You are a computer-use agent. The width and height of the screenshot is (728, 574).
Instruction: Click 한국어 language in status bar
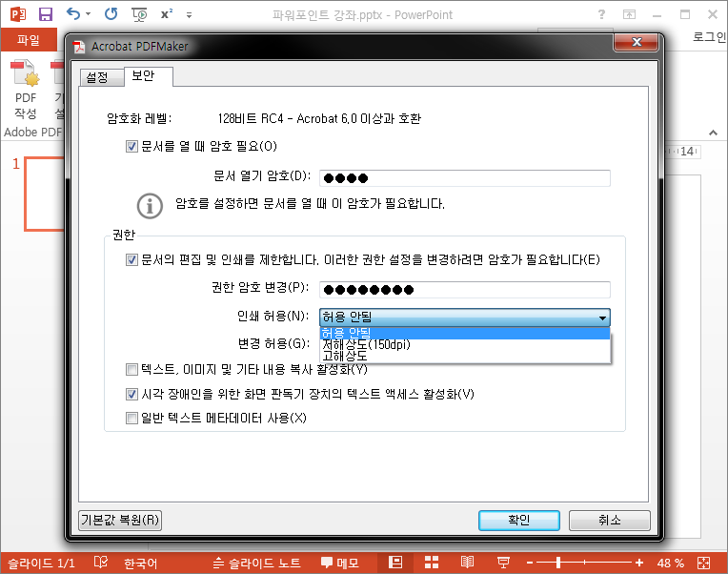(140, 564)
